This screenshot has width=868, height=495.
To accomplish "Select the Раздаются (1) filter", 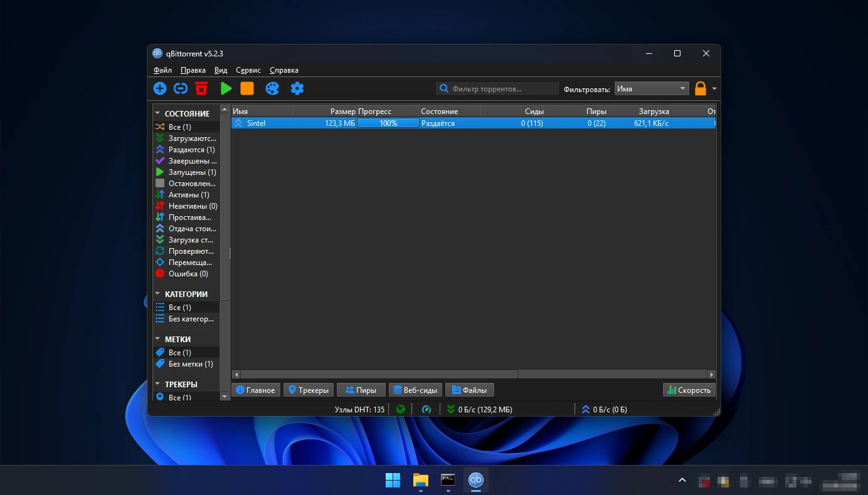I will pyautogui.click(x=186, y=150).
